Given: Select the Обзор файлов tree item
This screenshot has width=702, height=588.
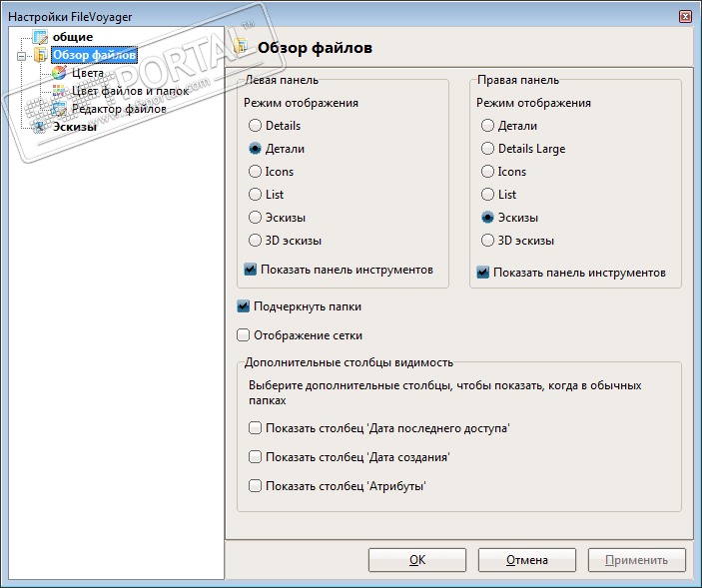Looking at the screenshot, I should click(94, 55).
